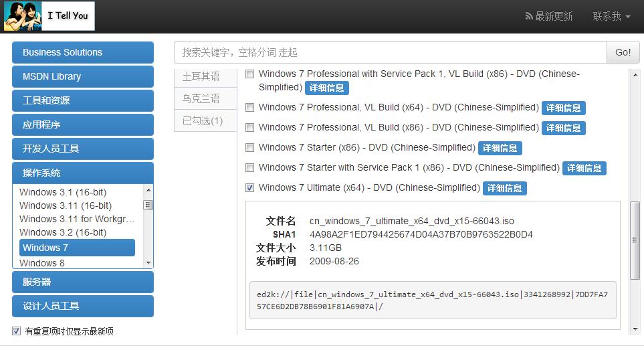Click OS list scroll down arrow
This screenshot has height=346, width=644.
coord(148,263)
